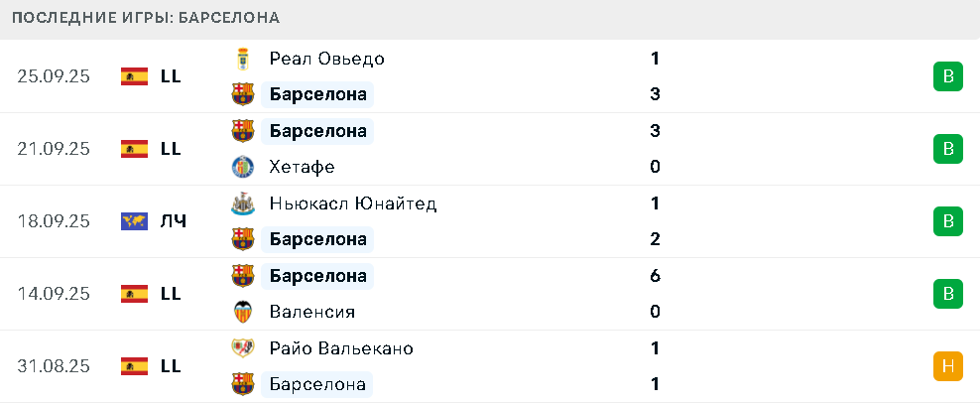The width and height of the screenshot is (980, 406).
Task: Open the Хетафе team link
Action: click(302, 167)
